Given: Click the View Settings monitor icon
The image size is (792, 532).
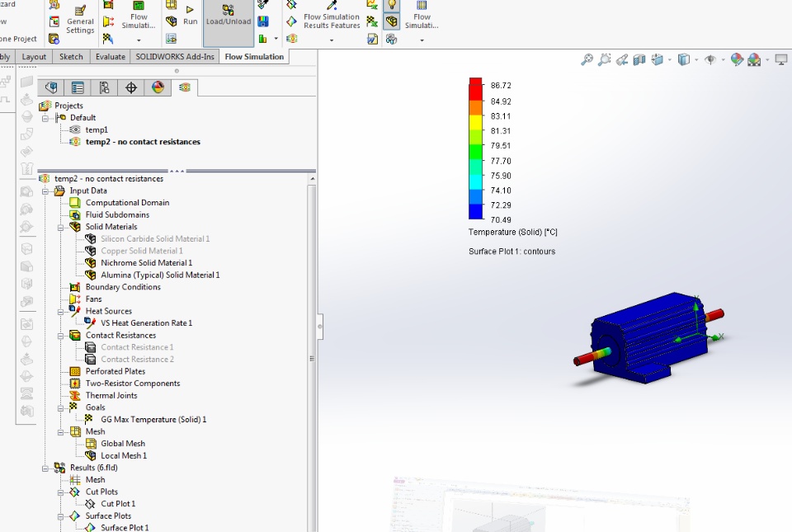Looking at the screenshot, I should [781, 60].
